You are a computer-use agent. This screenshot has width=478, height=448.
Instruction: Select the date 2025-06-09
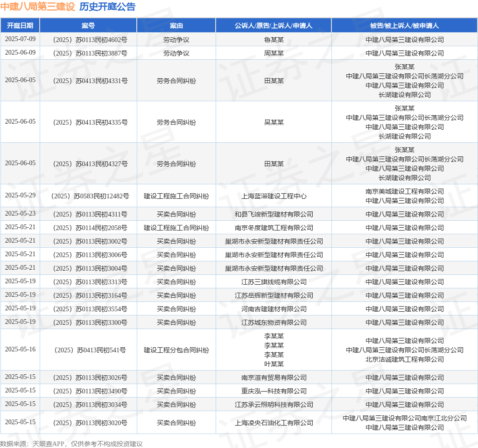pyautogui.click(x=20, y=52)
